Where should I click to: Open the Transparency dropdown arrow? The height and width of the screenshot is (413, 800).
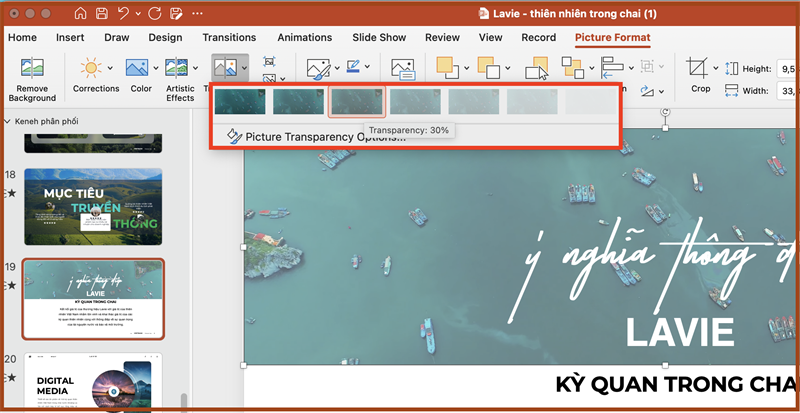pos(246,68)
